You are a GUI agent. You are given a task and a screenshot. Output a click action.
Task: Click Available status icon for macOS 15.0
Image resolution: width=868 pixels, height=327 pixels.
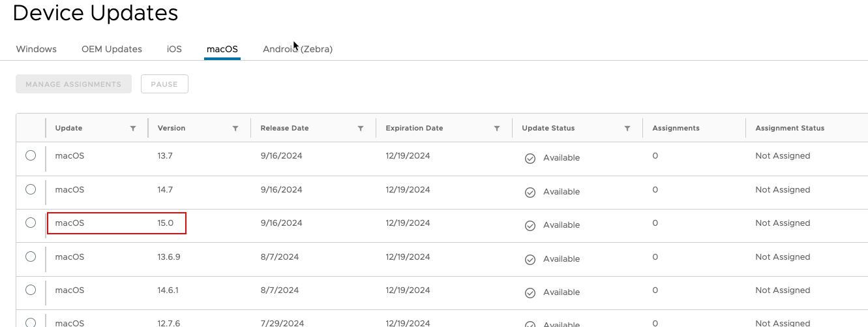pos(530,225)
